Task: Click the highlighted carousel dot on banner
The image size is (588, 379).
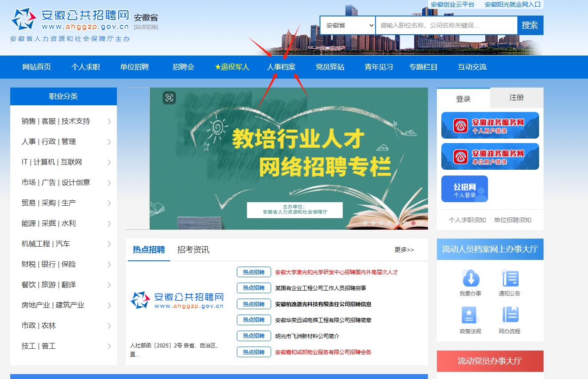Action: point(413,223)
